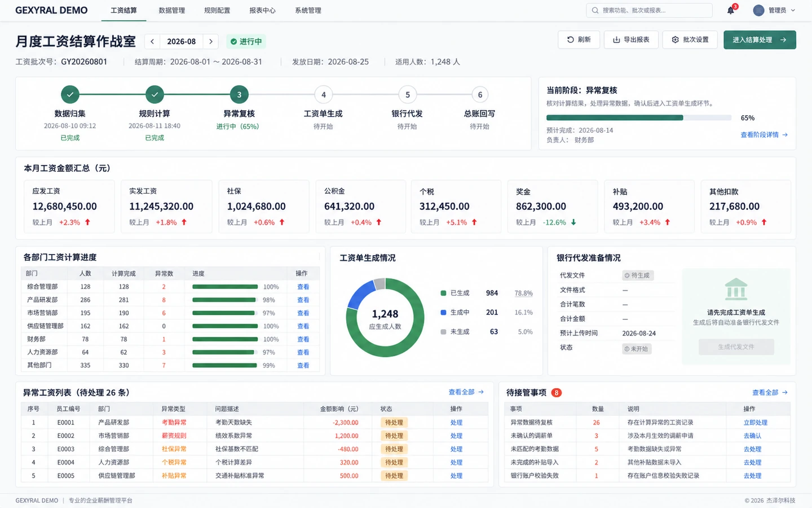Click 查看 for 财务部 row

[x=303, y=339]
